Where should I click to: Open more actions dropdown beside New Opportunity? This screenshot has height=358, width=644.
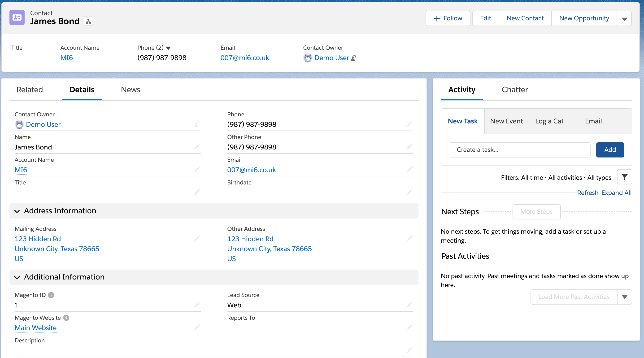(624, 19)
